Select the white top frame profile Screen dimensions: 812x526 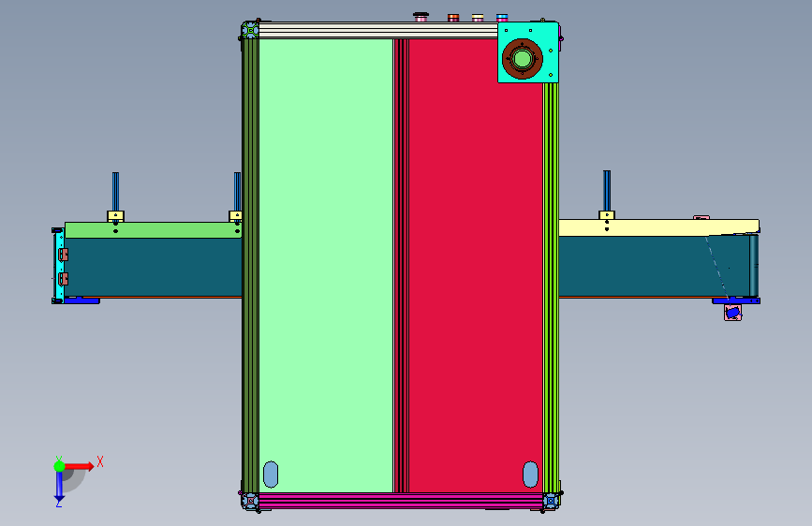pyautogui.click(x=378, y=30)
